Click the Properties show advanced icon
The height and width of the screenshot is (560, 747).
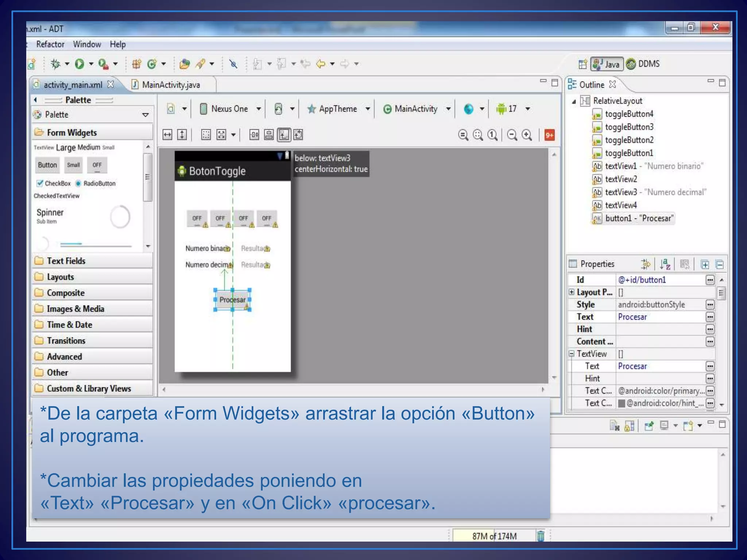646,264
